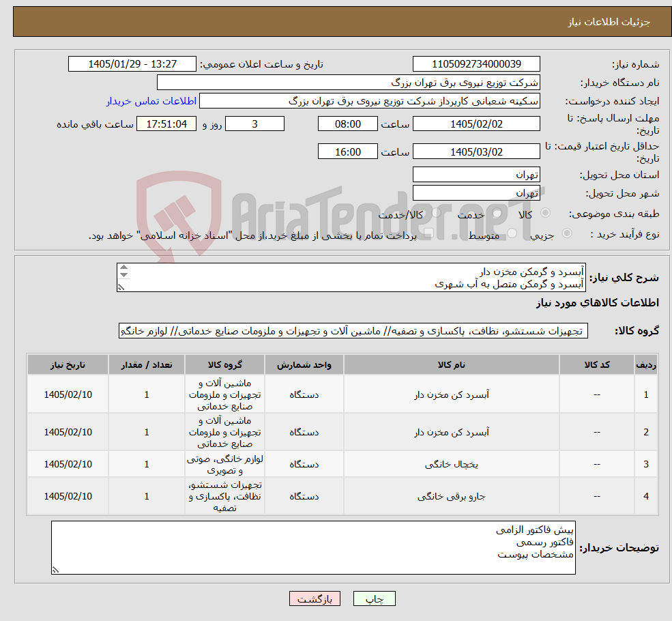Screen dimensions: 672x621
Task: Click row 1 item آبسرد کن مخزن دار
Action: tap(451, 394)
